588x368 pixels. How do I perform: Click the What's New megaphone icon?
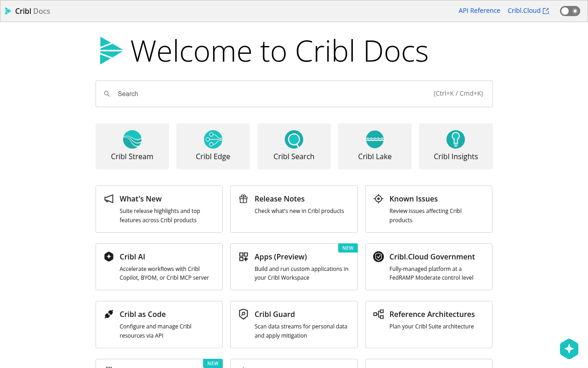coord(109,199)
